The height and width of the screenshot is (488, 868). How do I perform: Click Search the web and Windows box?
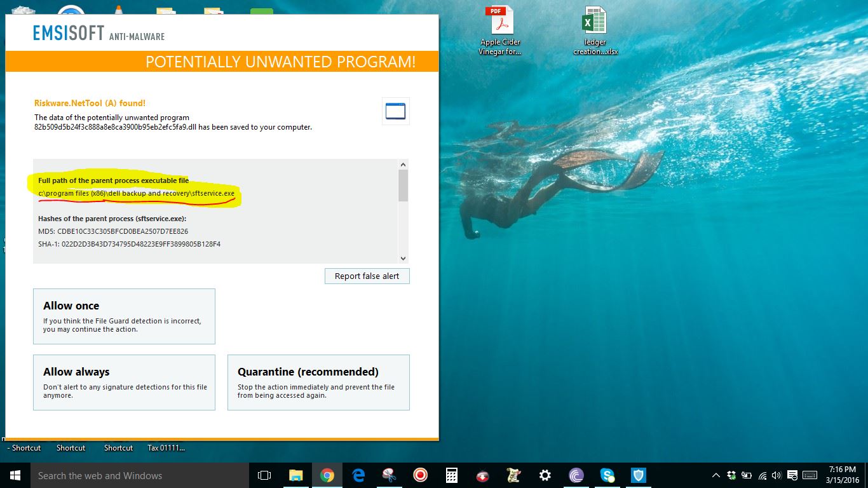coord(140,475)
